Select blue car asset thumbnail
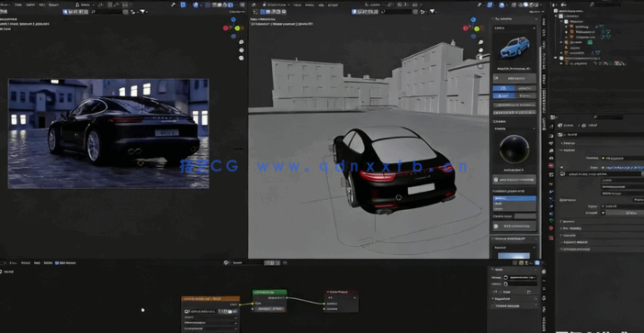 [x=514, y=48]
